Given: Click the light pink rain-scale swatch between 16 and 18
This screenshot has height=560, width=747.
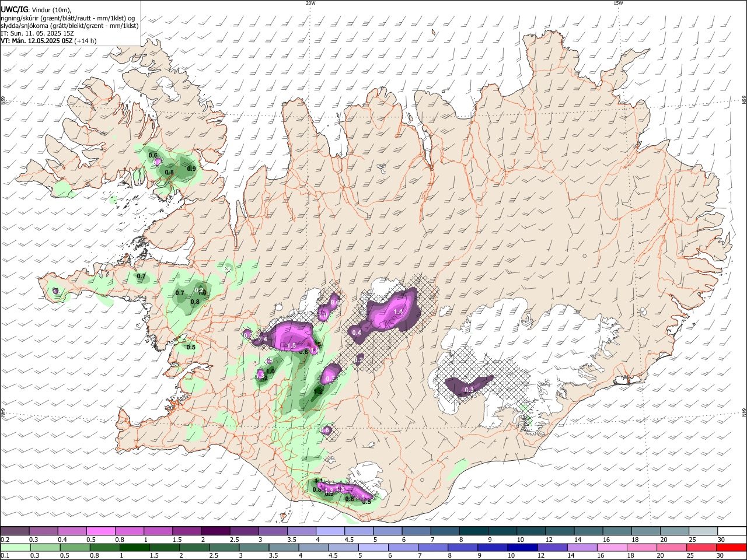Looking at the screenshot, I should 611,548.
